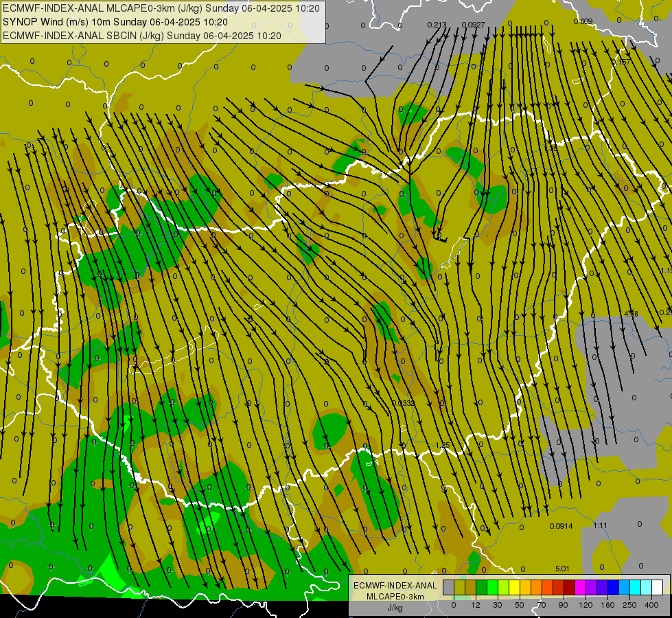Select the SYNOP Wind 10m header line

click(115, 22)
